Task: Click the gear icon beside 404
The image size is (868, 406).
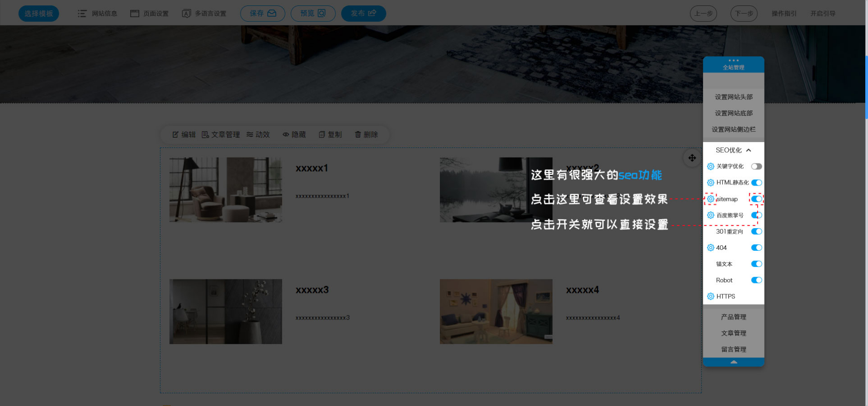Action: (x=710, y=248)
